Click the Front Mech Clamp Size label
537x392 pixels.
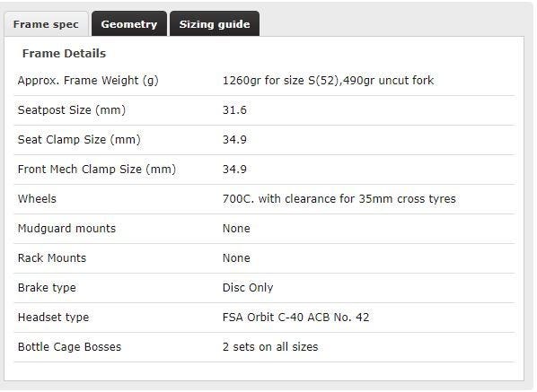point(97,170)
